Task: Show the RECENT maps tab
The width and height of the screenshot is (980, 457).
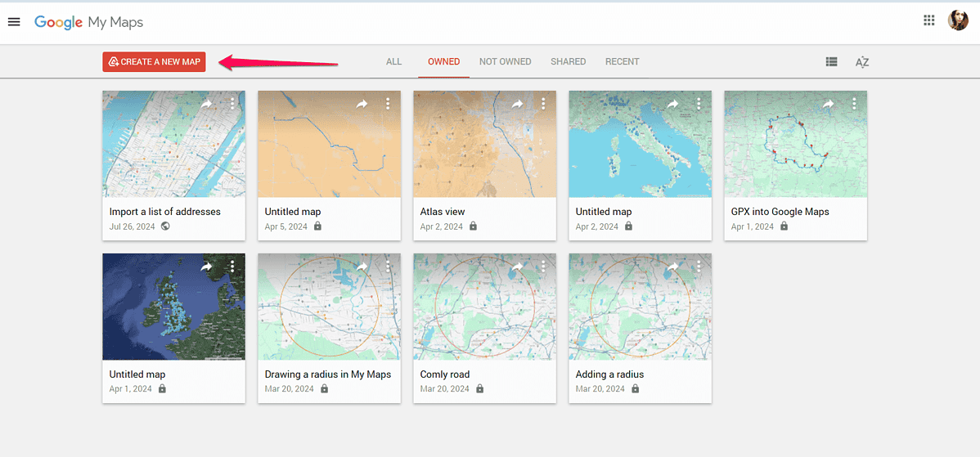Action: (x=622, y=62)
